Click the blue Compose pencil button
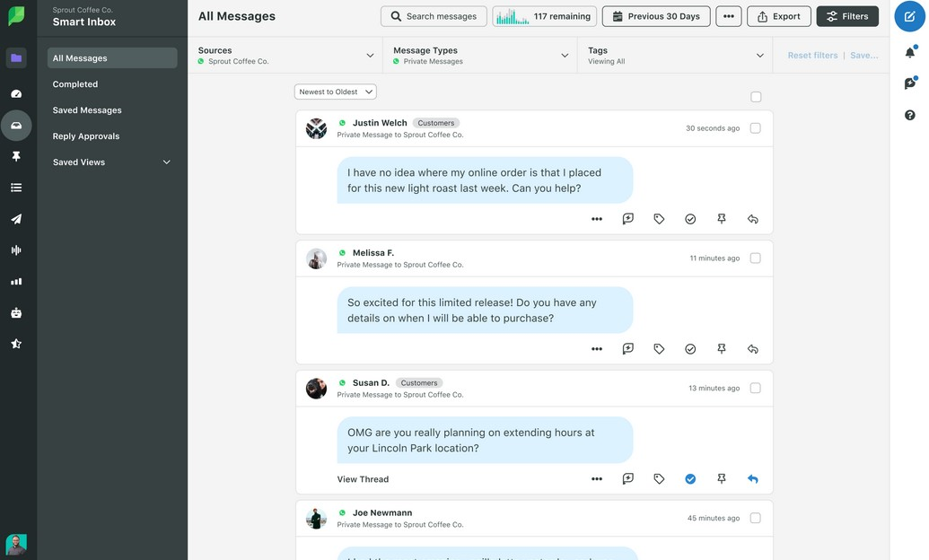This screenshot has width=929, height=560. click(x=909, y=16)
